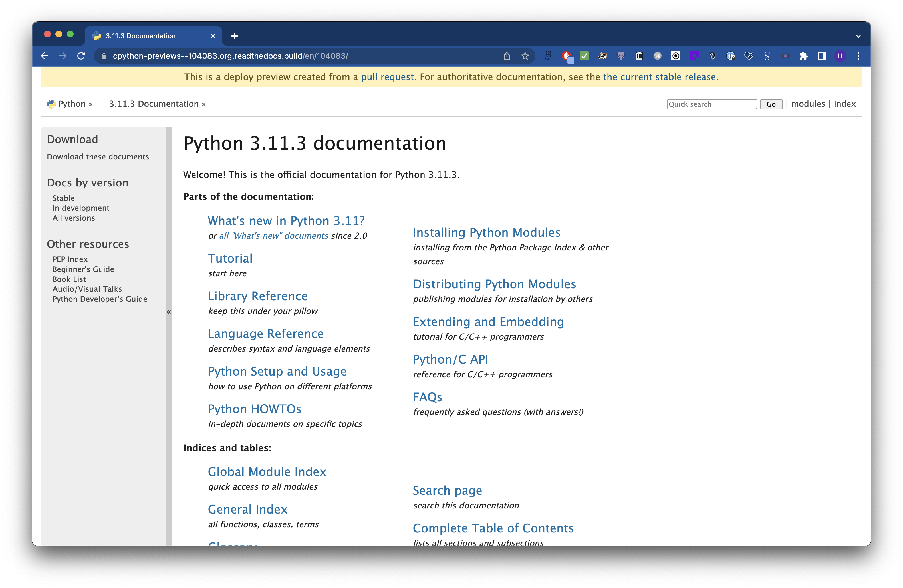Click the purple Octocat extension icon
Viewport: 903px width, 588px height.
tap(621, 56)
